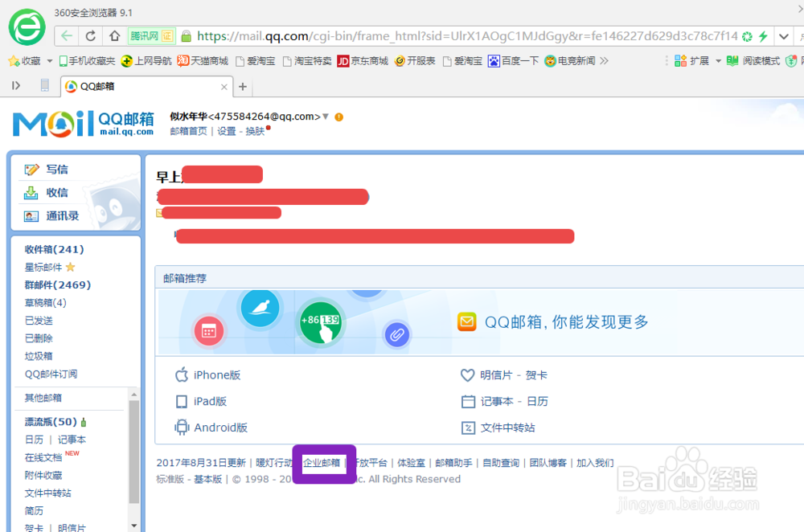
Task: Open 天猫商城 bookmark
Action: pyautogui.click(x=203, y=61)
